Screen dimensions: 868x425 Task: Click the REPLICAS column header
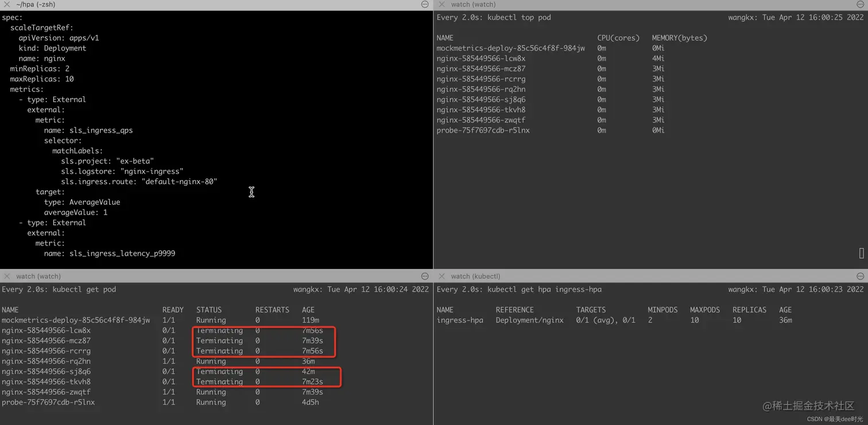(749, 310)
